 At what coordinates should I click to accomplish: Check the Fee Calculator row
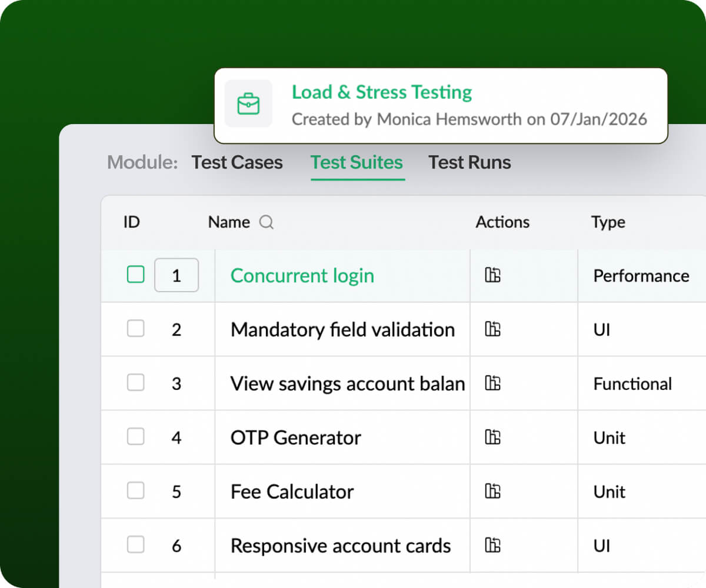pos(135,492)
